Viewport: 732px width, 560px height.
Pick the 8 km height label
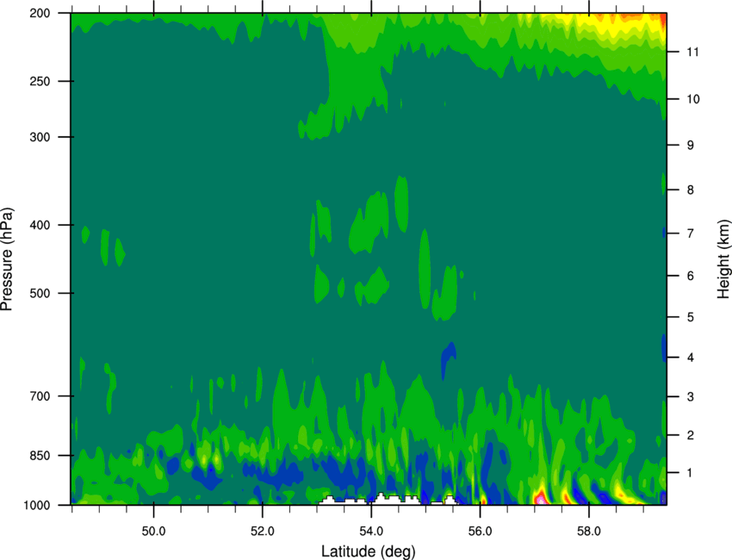(x=691, y=190)
